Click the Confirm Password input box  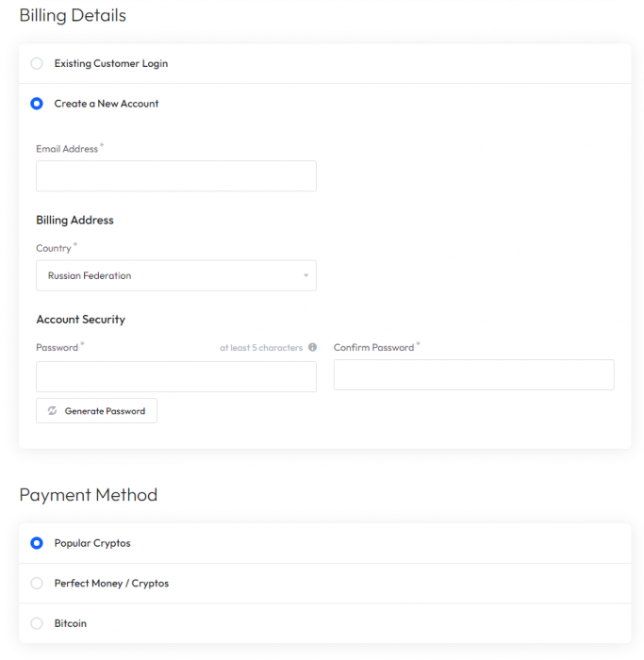[473, 374]
